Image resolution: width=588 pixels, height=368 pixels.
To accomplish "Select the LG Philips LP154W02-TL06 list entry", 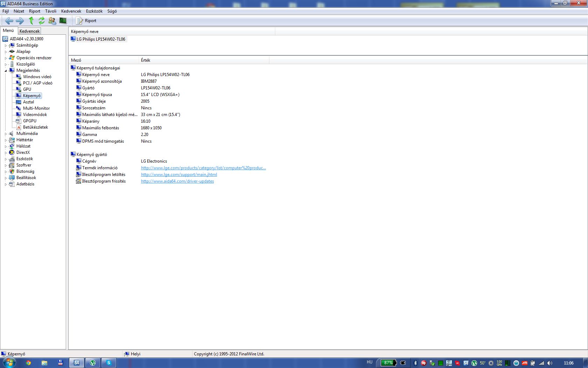I will pyautogui.click(x=101, y=39).
